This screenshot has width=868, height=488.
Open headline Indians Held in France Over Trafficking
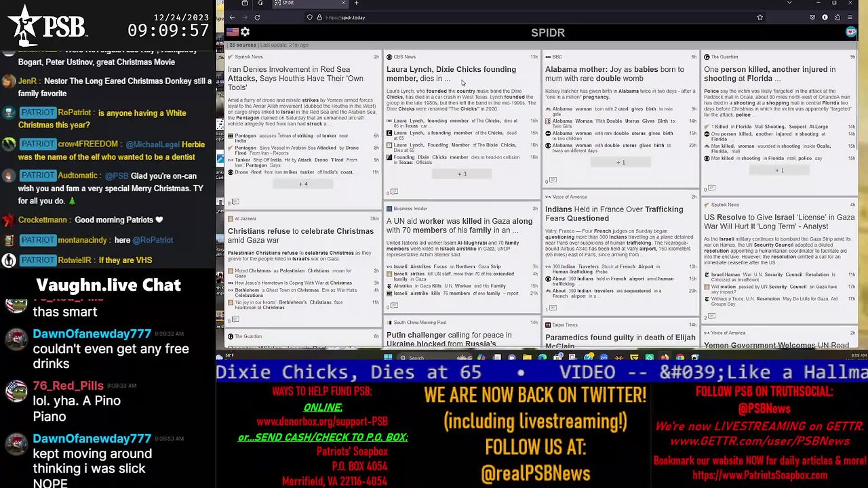click(614, 214)
